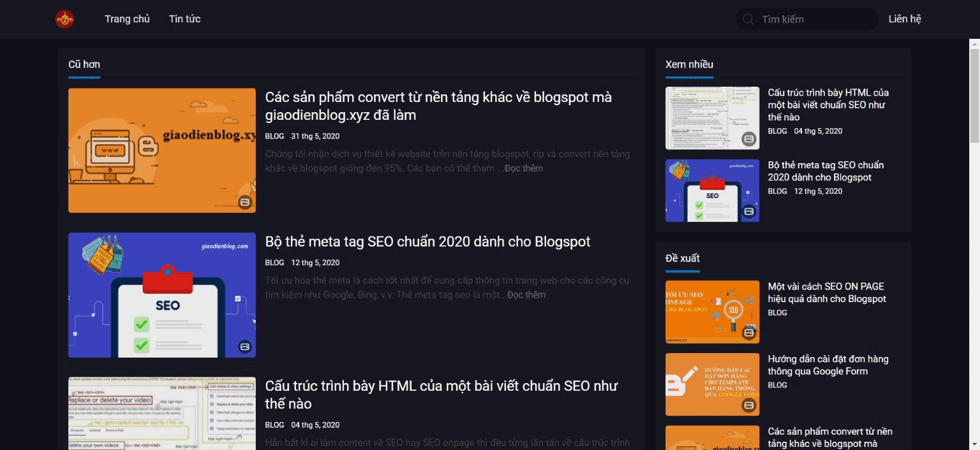This screenshot has height=450, width=980.
Task: Click BLOG label under SEO ON PAGE post
Action: tap(777, 313)
